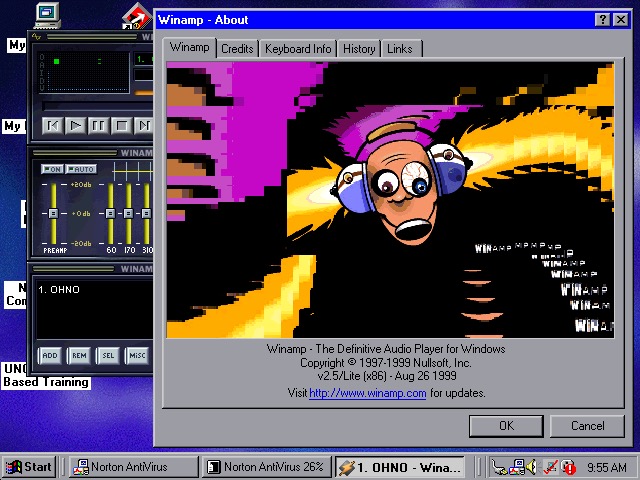This screenshot has width=640, height=480.
Task: Select the Based Training desktop icon label
Action: [46, 382]
